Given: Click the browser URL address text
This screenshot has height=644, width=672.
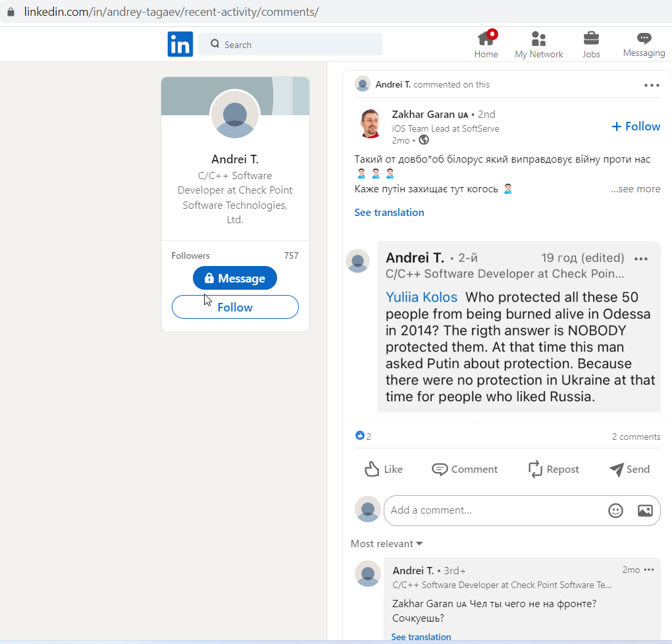Looking at the screenshot, I should tap(171, 12).
